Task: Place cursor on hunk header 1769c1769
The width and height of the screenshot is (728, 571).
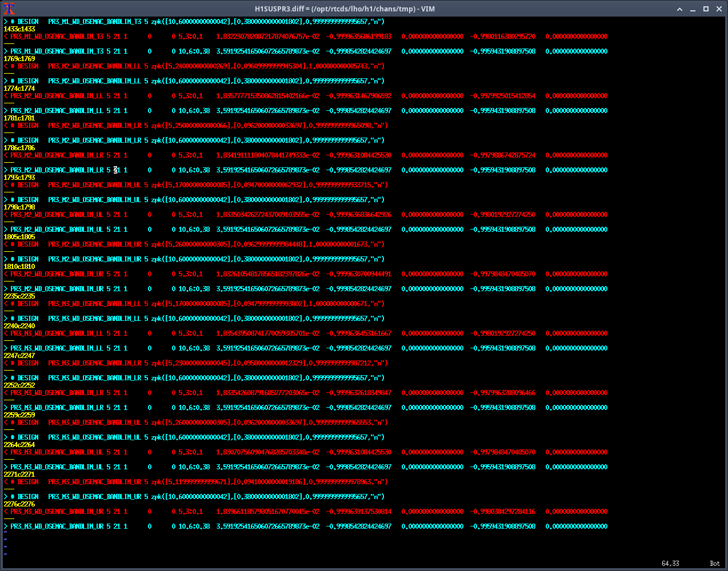Action: click(x=19, y=59)
